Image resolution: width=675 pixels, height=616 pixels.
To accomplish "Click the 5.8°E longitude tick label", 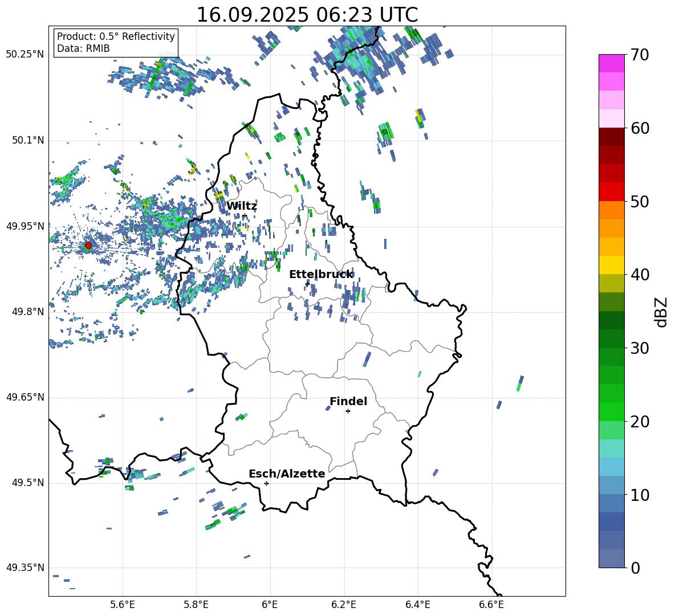I will pyautogui.click(x=196, y=605).
